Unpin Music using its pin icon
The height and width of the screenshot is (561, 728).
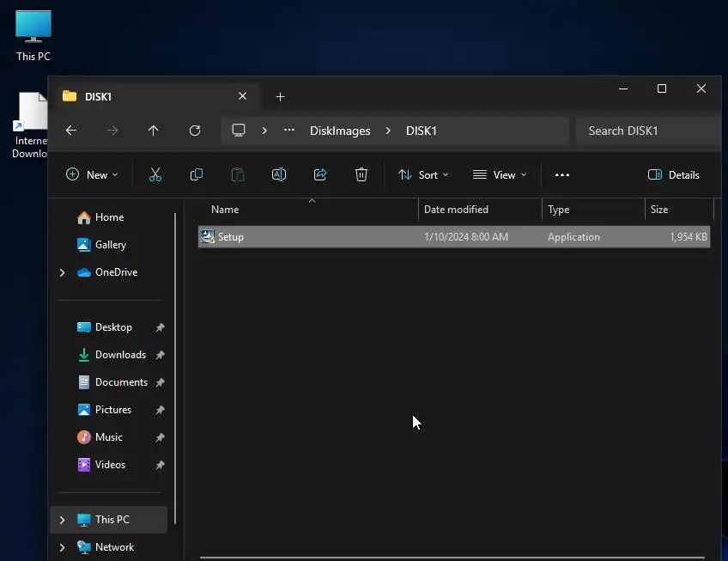161,437
